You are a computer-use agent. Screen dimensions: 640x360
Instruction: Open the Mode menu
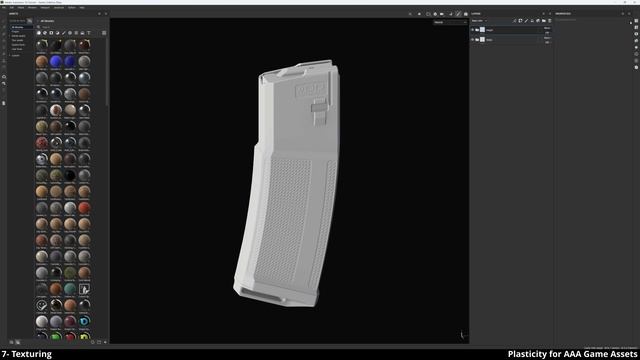point(21,7)
